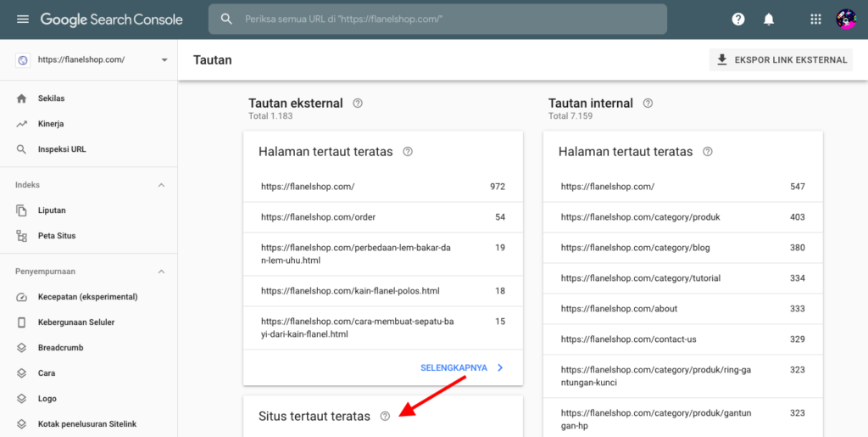This screenshot has width=868, height=437.
Task: Click the Kecepatan speedometer icon
Action: pos(21,297)
